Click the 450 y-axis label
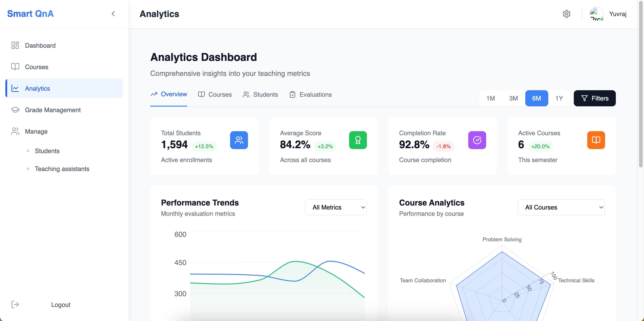 (180, 262)
